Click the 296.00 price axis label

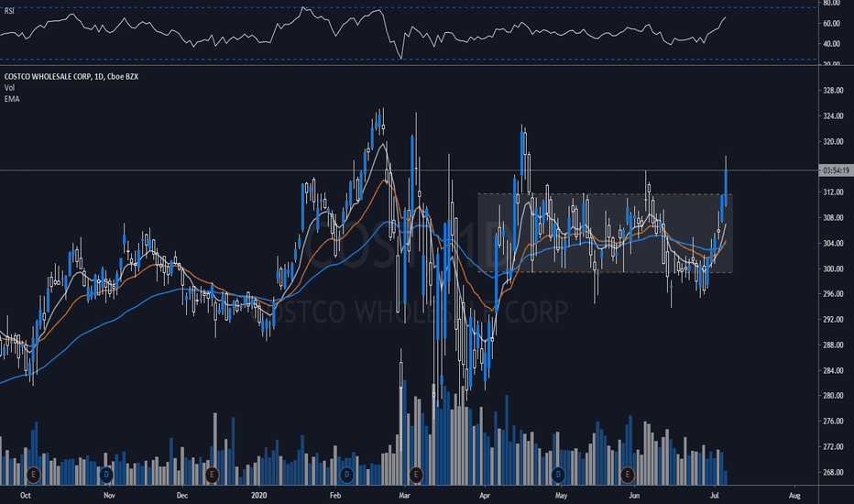click(833, 294)
